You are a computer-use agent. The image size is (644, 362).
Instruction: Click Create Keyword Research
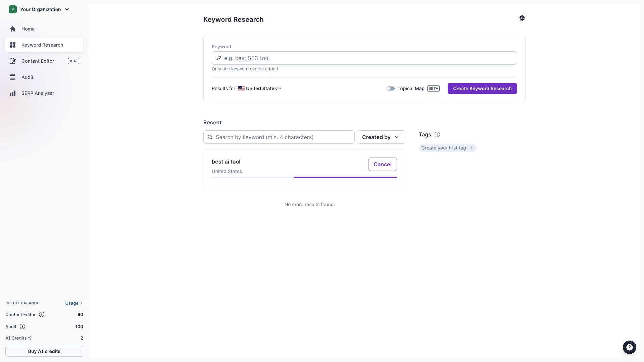482,88
